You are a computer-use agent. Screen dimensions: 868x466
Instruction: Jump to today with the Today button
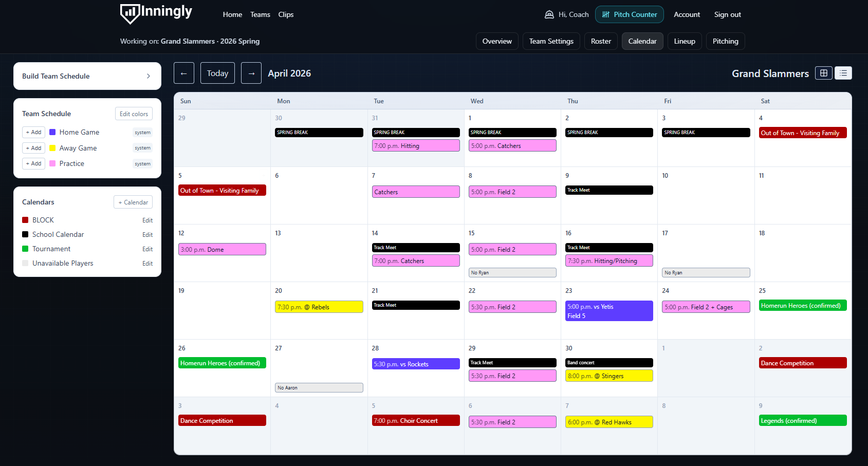[217, 72]
